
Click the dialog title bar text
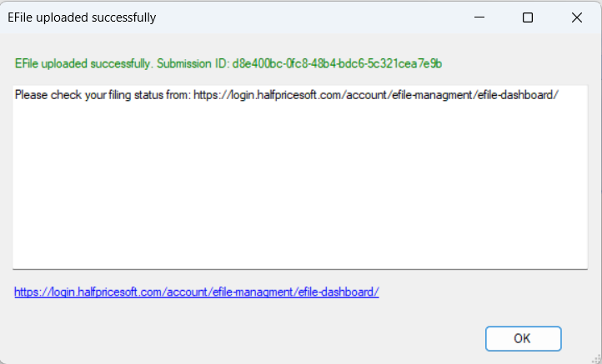(82, 17)
